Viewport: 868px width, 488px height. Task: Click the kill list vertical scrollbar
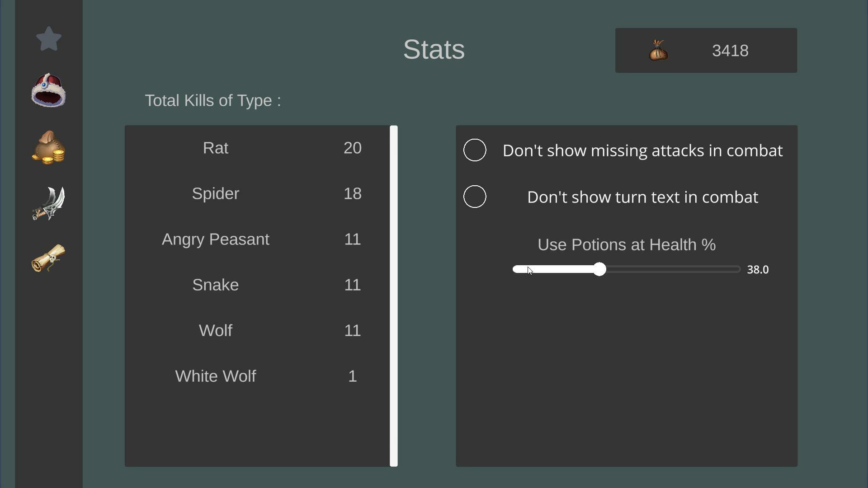pyautogui.click(x=394, y=296)
